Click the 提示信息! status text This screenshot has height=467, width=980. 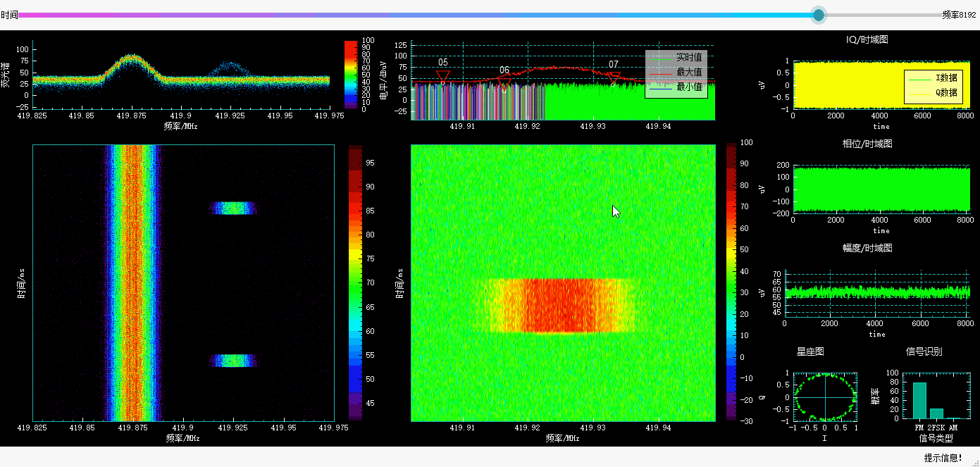[x=943, y=458]
